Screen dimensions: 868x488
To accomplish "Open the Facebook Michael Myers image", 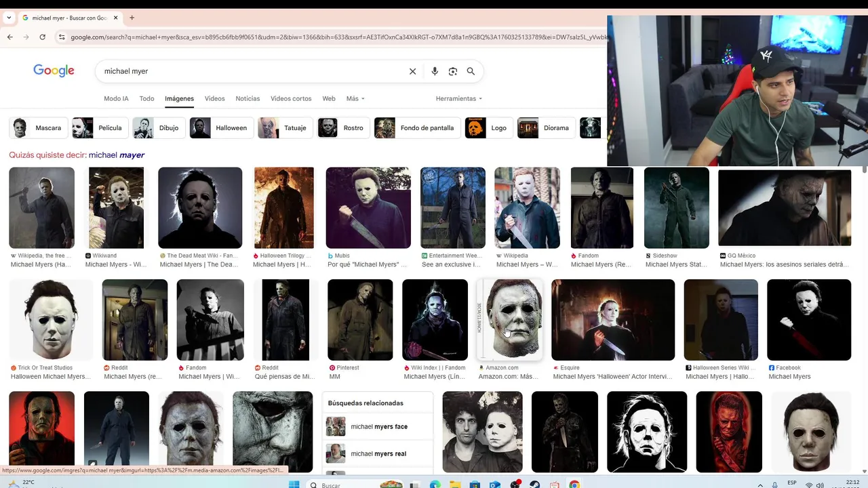I will coord(809,319).
